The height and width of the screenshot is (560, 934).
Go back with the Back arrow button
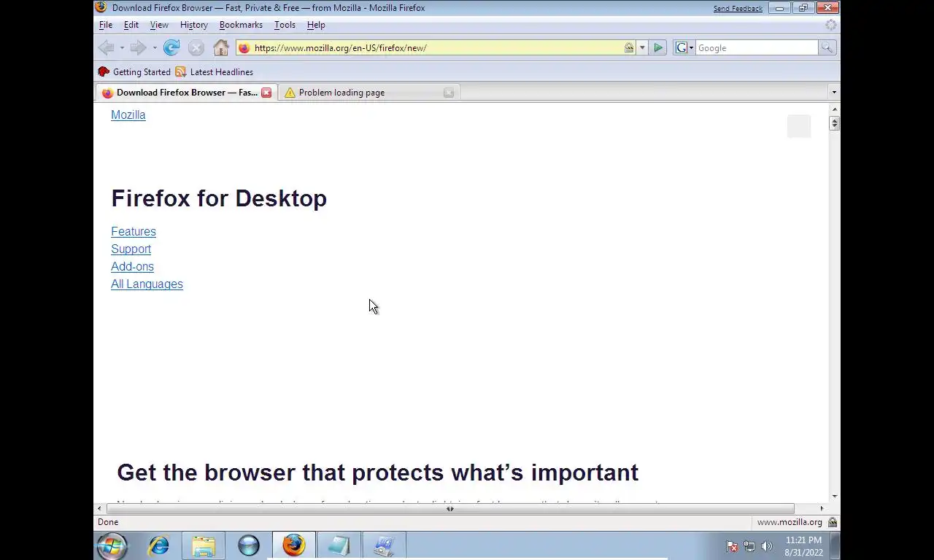(x=106, y=48)
